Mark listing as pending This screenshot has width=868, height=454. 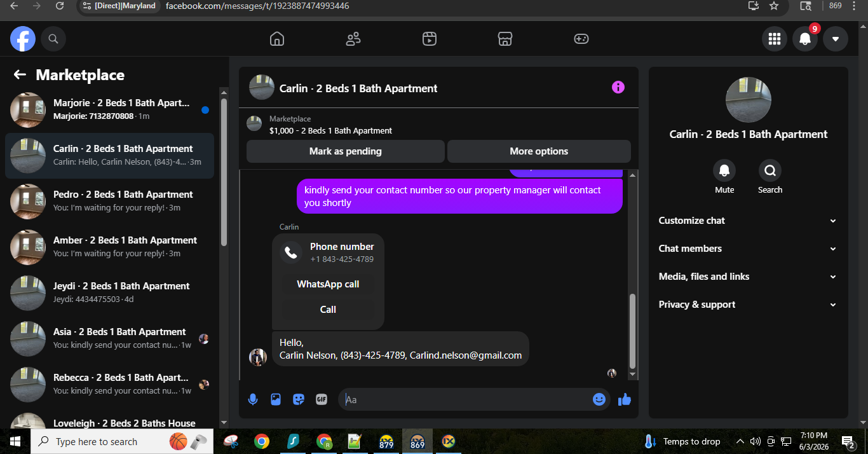coord(346,151)
